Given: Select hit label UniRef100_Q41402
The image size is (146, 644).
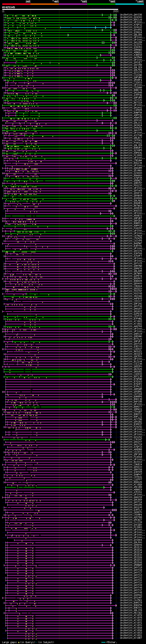Looking at the screenshot, I should point(131,108).
